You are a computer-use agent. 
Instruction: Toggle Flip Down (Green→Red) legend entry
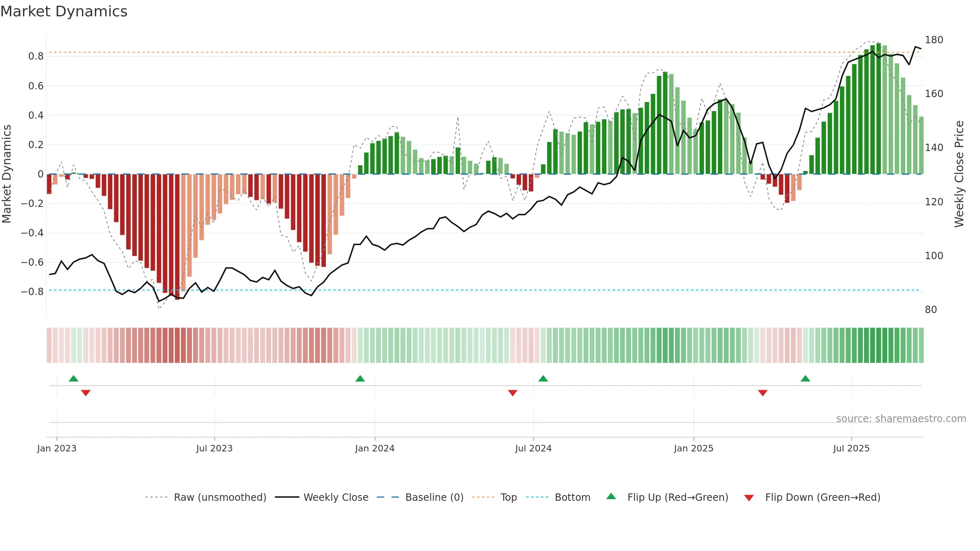[x=812, y=497]
